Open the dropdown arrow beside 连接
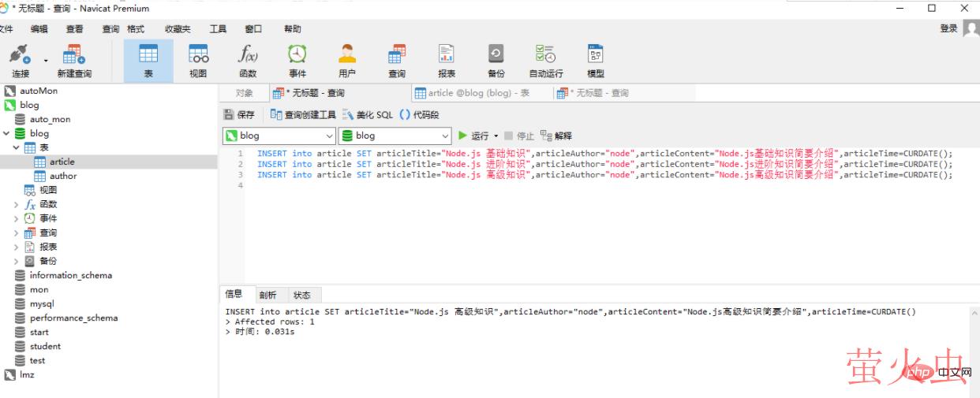980x398 pixels. [x=46, y=61]
